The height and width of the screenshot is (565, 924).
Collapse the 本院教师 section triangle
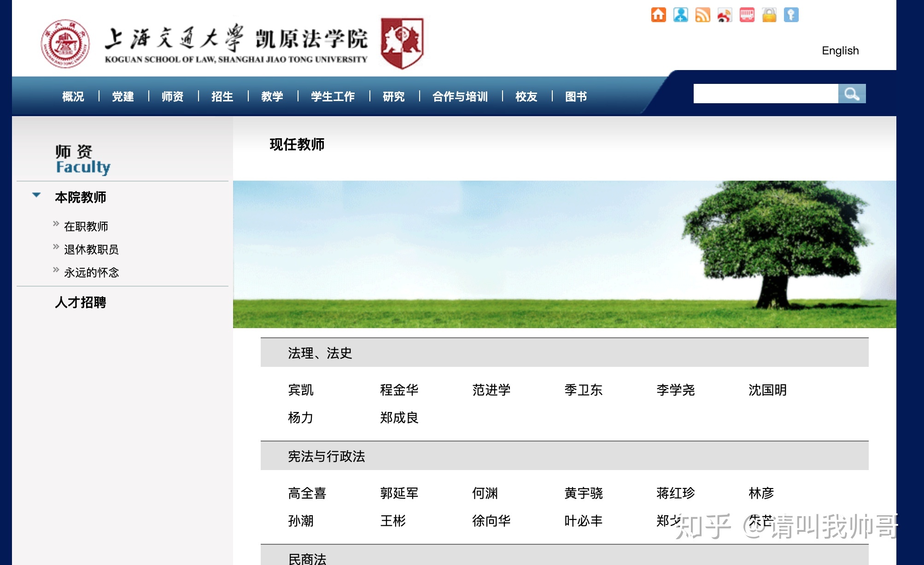click(36, 195)
